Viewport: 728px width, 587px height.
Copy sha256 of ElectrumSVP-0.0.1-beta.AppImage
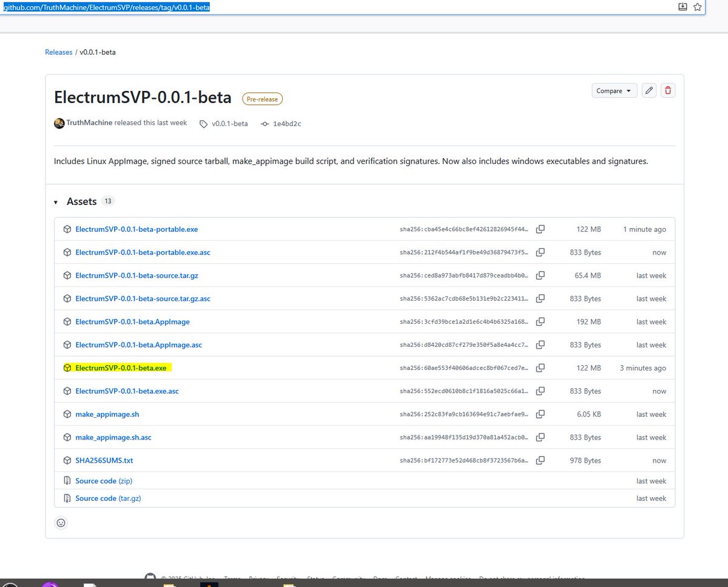540,321
